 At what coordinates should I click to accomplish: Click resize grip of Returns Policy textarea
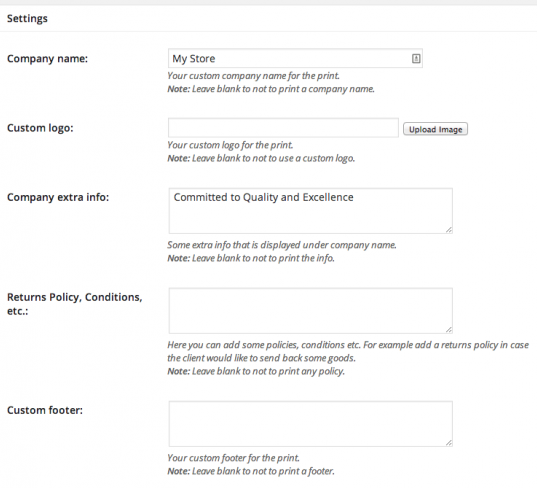coord(449,330)
